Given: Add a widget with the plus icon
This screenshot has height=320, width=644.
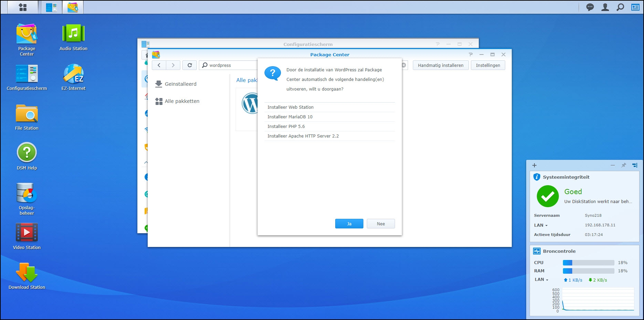Looking at the screenshot, I should 534,165.
